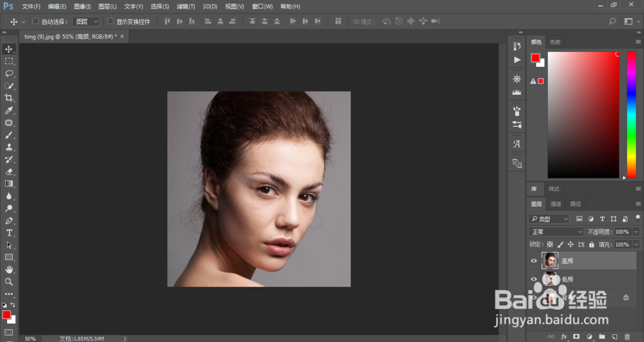Switch to the 通道 tab
The height and width of the screenshot is (342, 644).
click(x=555, y=204)
